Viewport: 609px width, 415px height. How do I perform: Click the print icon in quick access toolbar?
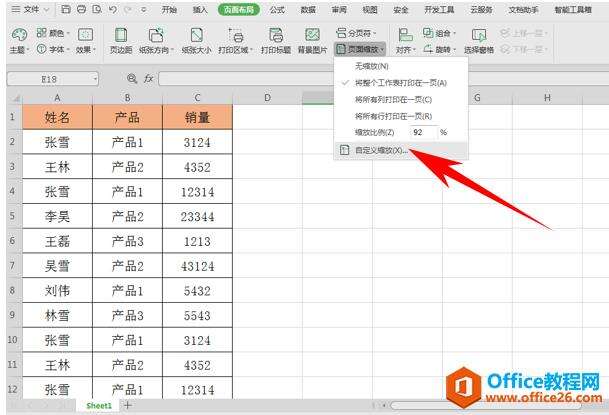82,9
